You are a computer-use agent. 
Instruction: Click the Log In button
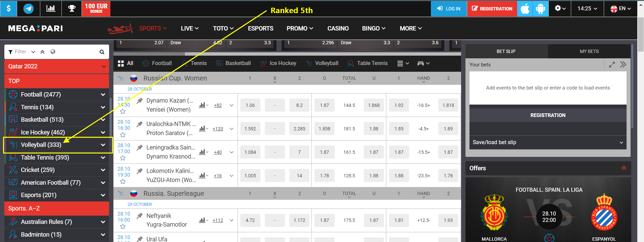449,8
